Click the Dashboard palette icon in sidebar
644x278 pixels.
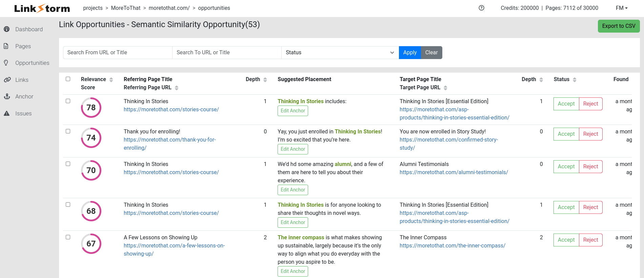click(x=6, y=29)
